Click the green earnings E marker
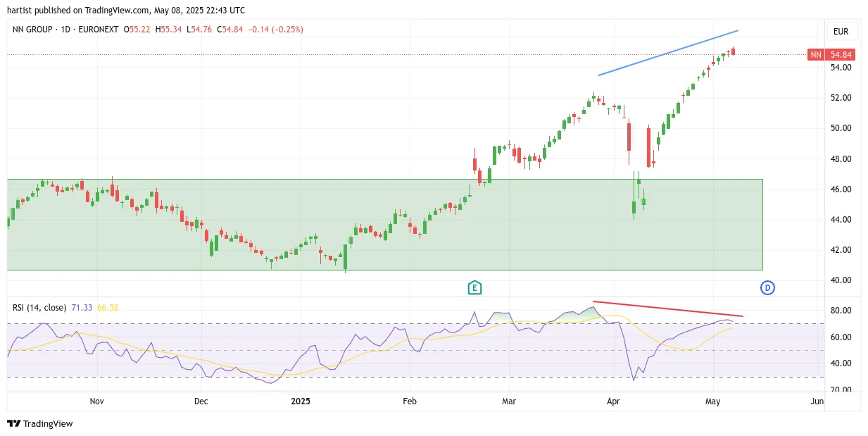The image size is (868, 436). 475,287
